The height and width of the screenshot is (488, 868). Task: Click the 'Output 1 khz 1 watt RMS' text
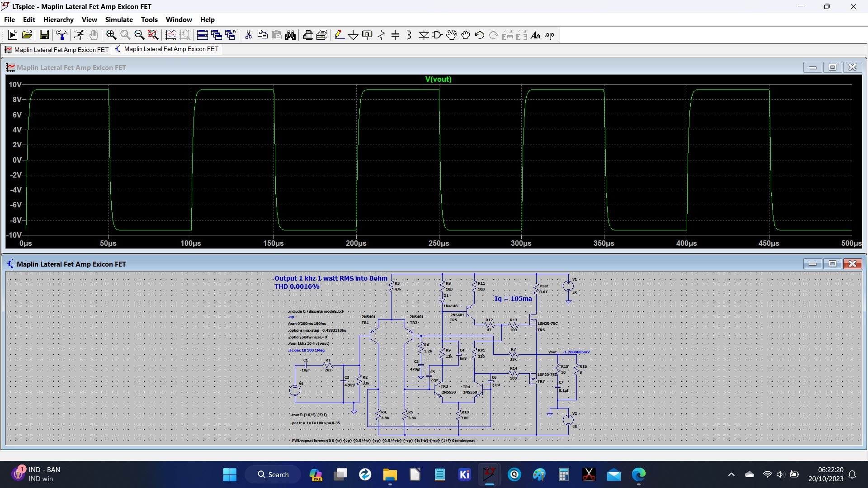[331, 278]
